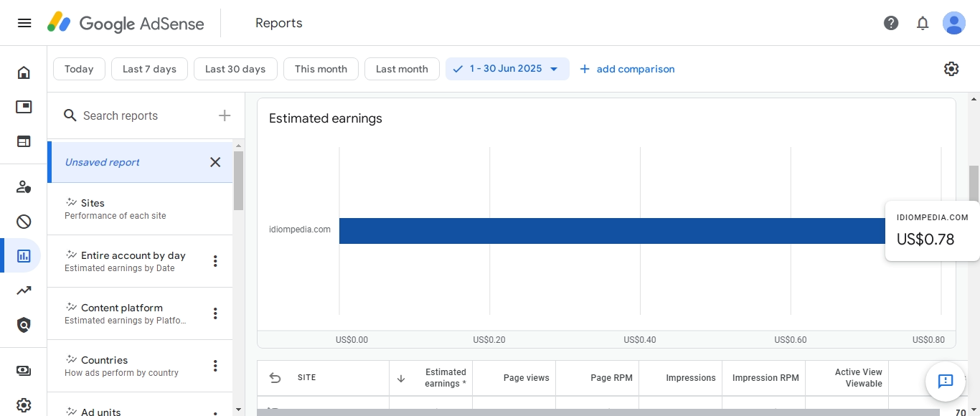The height and width of the screenshot is (416, 980).
Task: Open Optimization trending arrow icon
Action: coord(24,290)
